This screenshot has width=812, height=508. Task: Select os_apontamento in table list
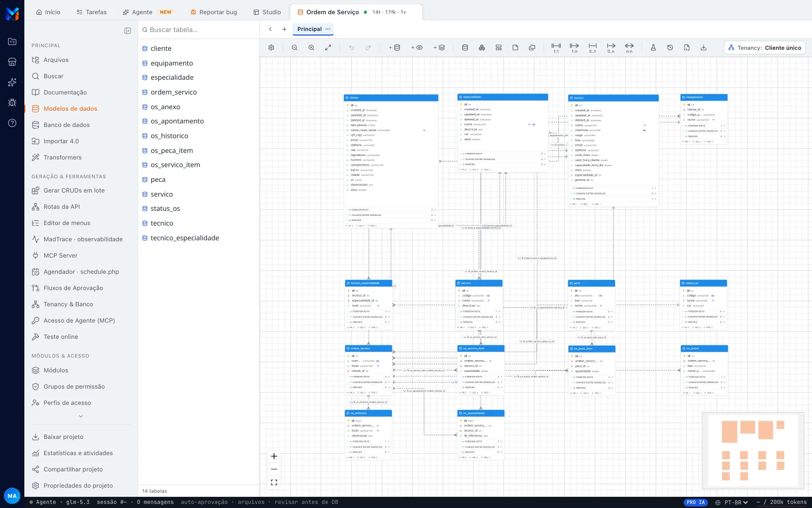177,121
